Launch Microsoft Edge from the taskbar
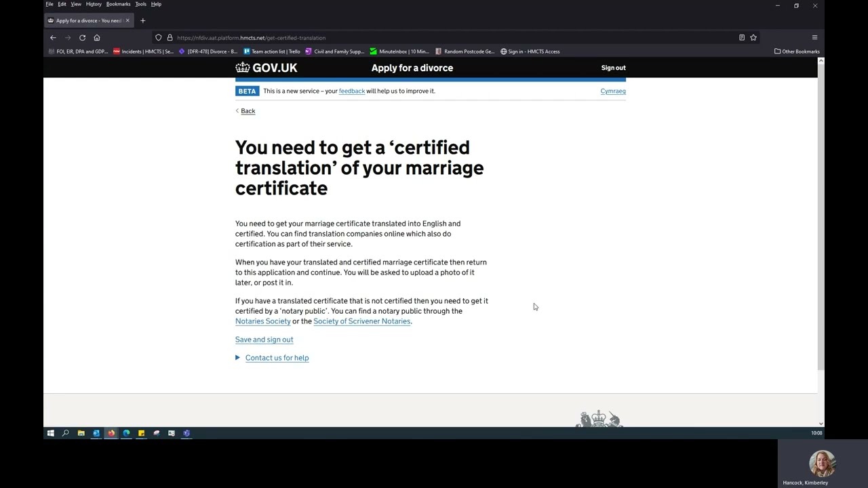 126,433
